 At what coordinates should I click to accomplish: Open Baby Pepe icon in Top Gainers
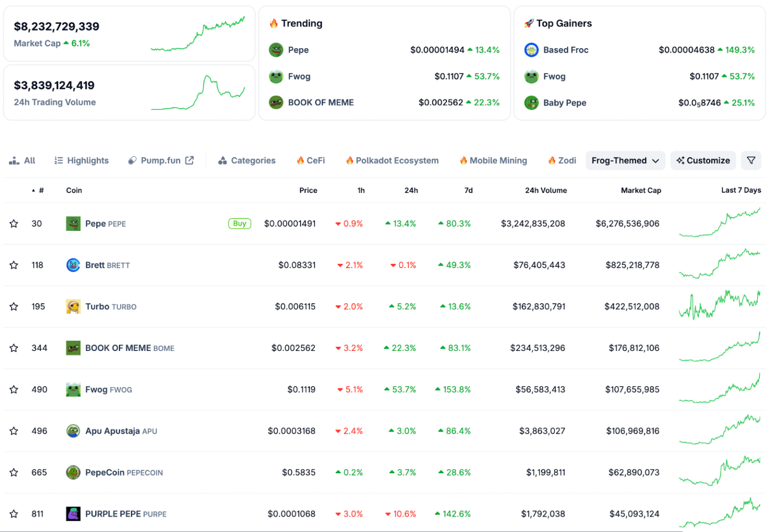[531, 103]
